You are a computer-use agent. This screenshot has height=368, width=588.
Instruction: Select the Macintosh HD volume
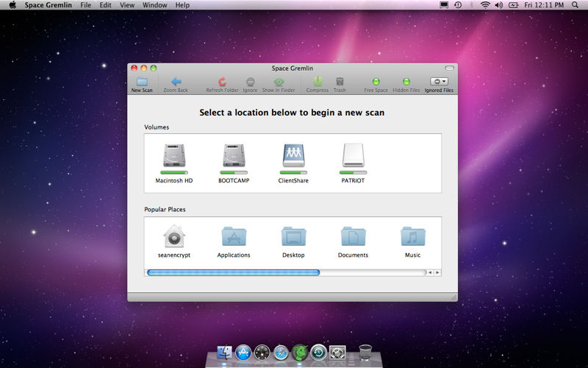(174, 155)
